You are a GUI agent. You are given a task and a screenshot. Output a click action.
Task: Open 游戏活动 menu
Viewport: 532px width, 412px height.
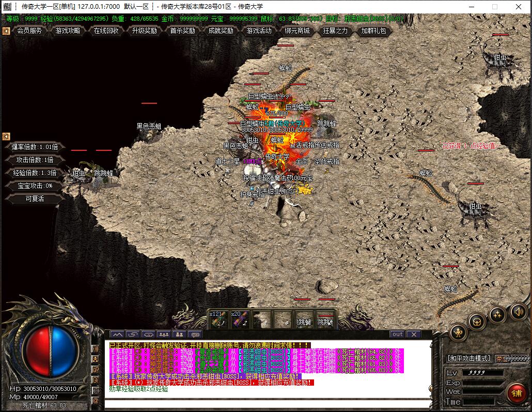259,31
